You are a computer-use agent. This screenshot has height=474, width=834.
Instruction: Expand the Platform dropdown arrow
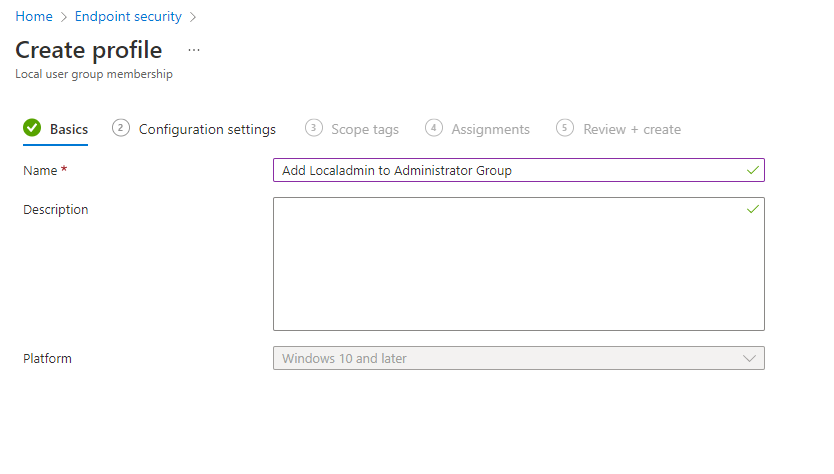pos(749,359)
